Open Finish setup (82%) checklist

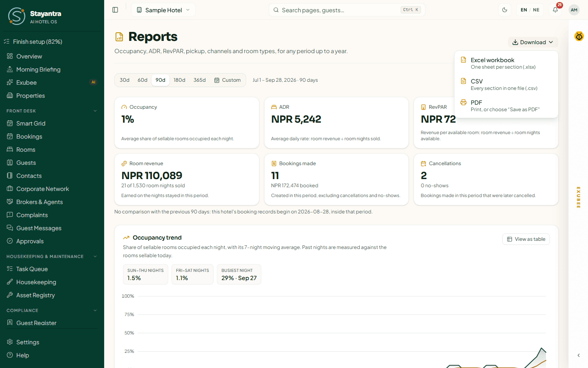click(52, 42)
